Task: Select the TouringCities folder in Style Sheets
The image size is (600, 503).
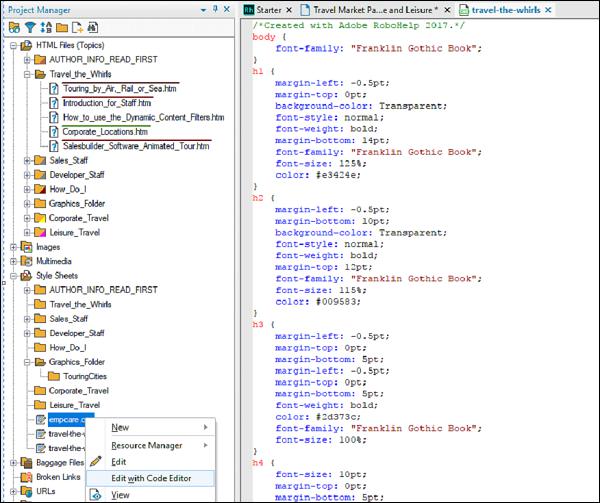Action: coord(87,376)
